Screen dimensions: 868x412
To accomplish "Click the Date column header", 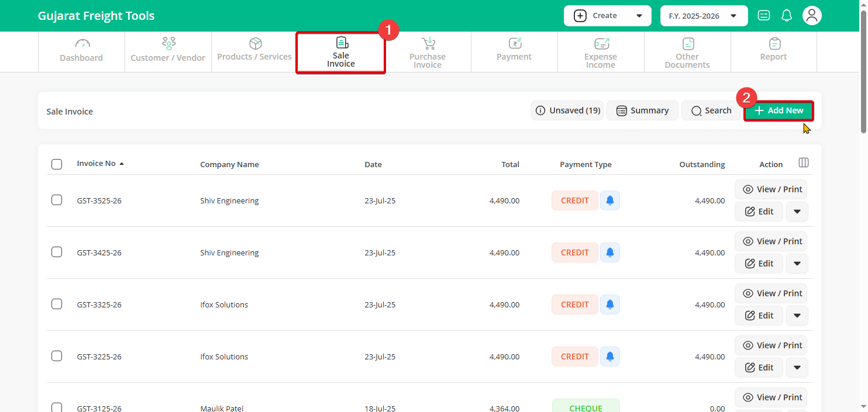I will pos(373,164).
